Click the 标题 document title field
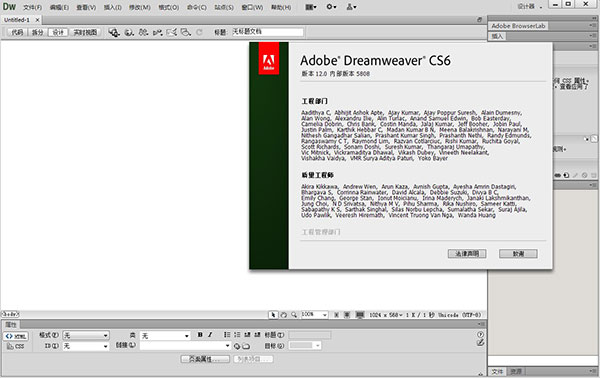 (267, 32)
